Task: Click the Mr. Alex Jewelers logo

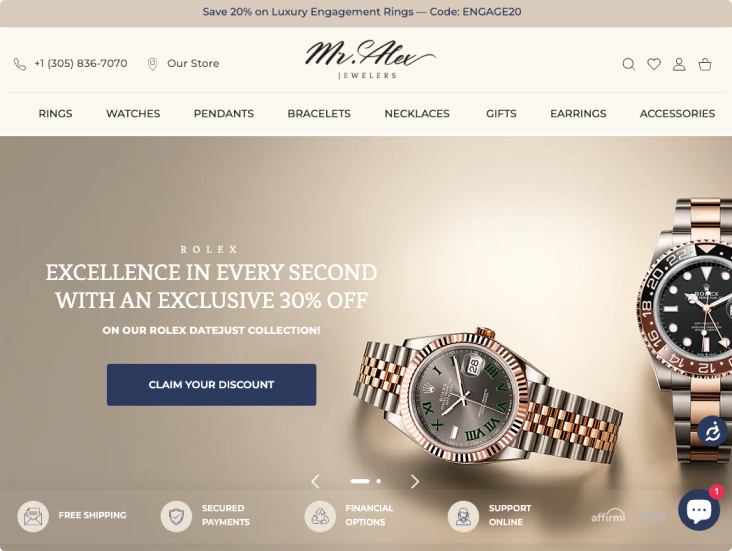Action: (369, 60)
